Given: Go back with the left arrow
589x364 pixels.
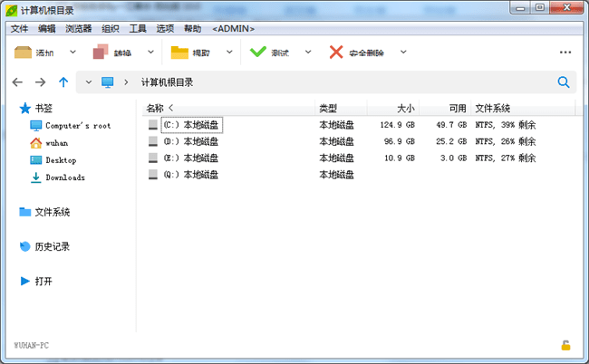Looking at the screenshot, I should [x=17, y=82].
